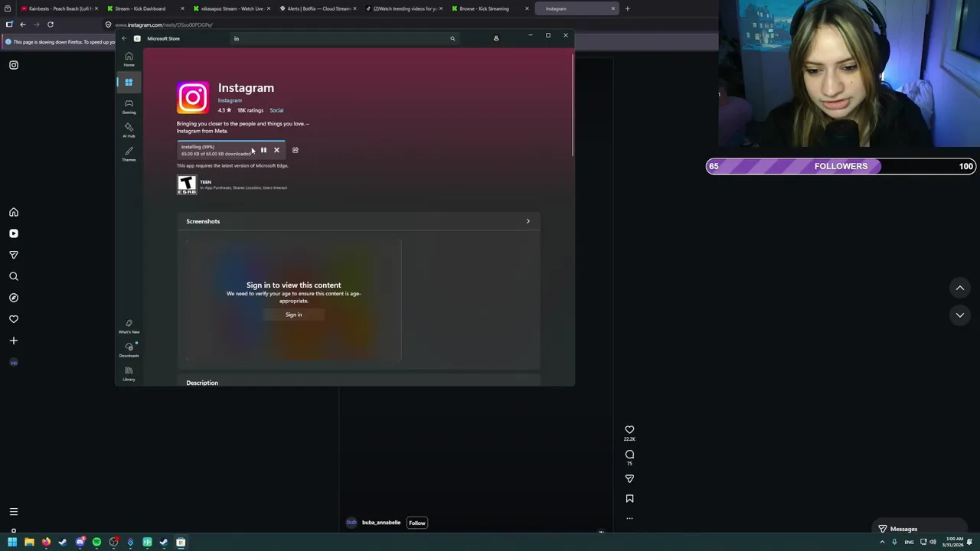
Task: Open Downloads in Store sidebar
Action: (x=129, y=350)
